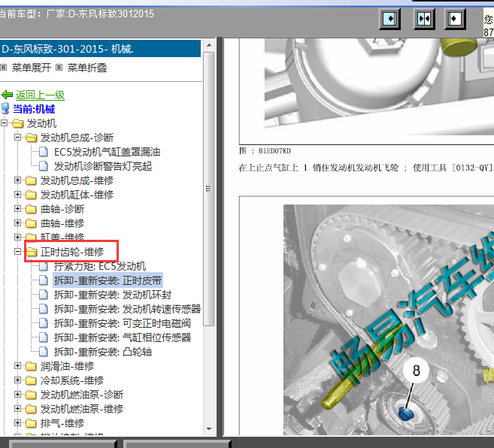
Task: Open 拆卸-重新安装: 发动机转速传感器 document
Action: (x=127, y=309)
